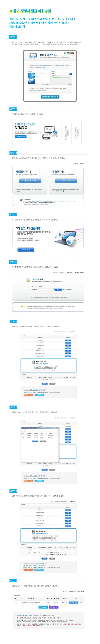
Task: Click the 확인 button beside the resident number field
Action: click(x=58, y=289)
